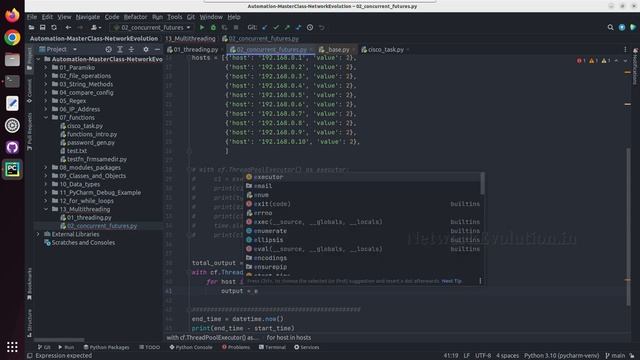Image resolution: width=640 pixels, height=360 pixels.
Task: Expand 10_Data_types folder
Action: tap(46, 184)
